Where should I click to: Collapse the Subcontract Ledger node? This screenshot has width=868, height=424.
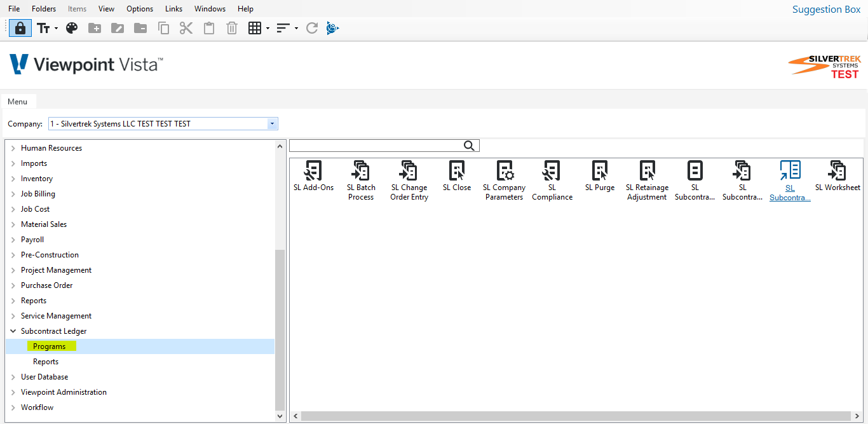(x=13, y=331)
